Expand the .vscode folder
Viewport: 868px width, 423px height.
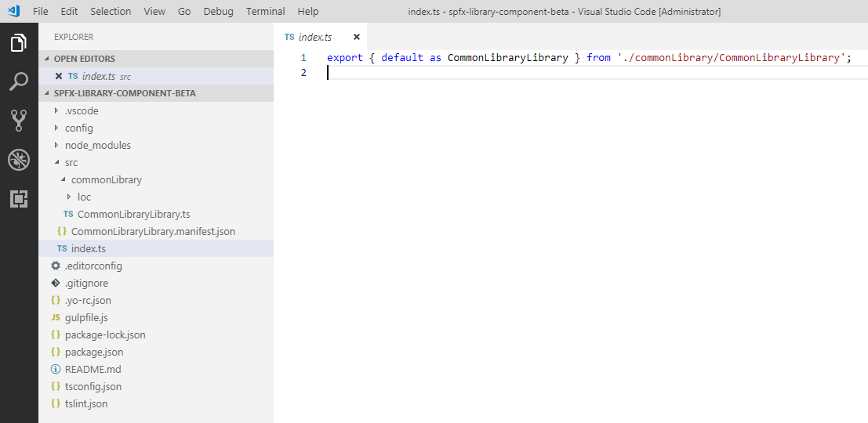click(x=82, y=110)
